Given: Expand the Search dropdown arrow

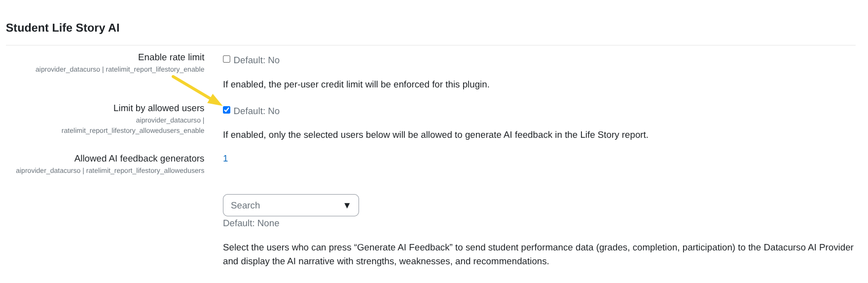Looking at the screenshot, I should [347, 205].
